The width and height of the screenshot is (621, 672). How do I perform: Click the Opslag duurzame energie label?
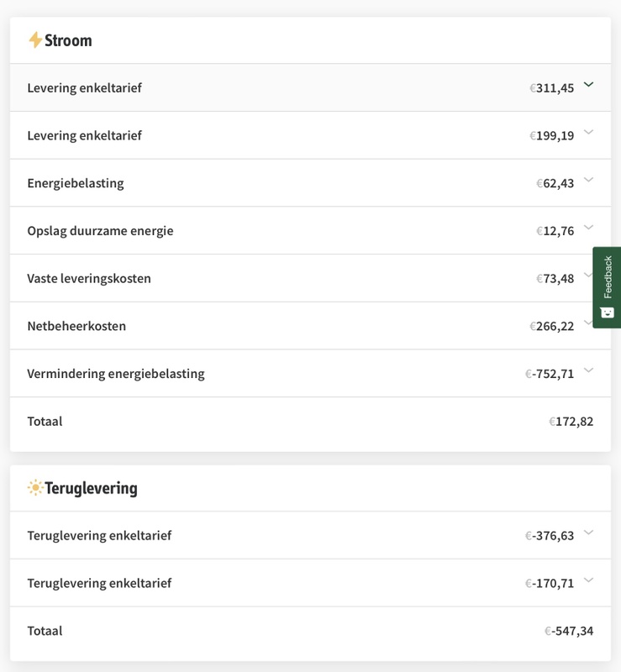[x=100, y=231]
